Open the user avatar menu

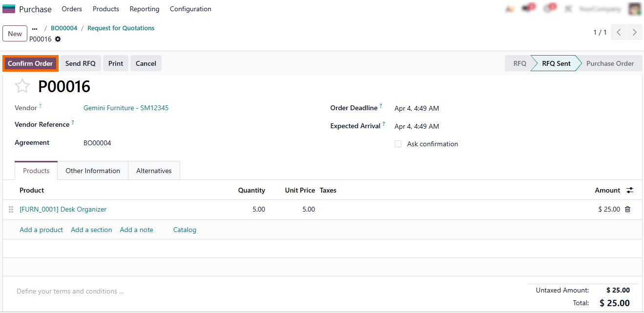pyautogui.click(x=634, y=9)
